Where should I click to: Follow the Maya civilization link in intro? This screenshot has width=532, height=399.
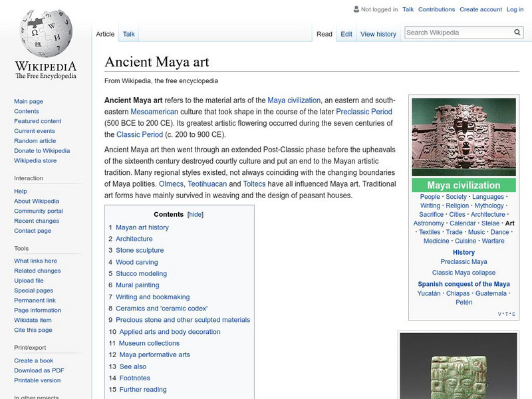(x=294, y=100)
